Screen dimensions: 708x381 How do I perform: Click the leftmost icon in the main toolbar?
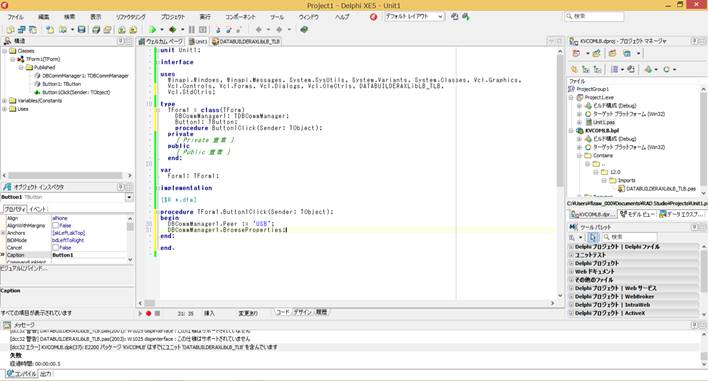point(10,30)
